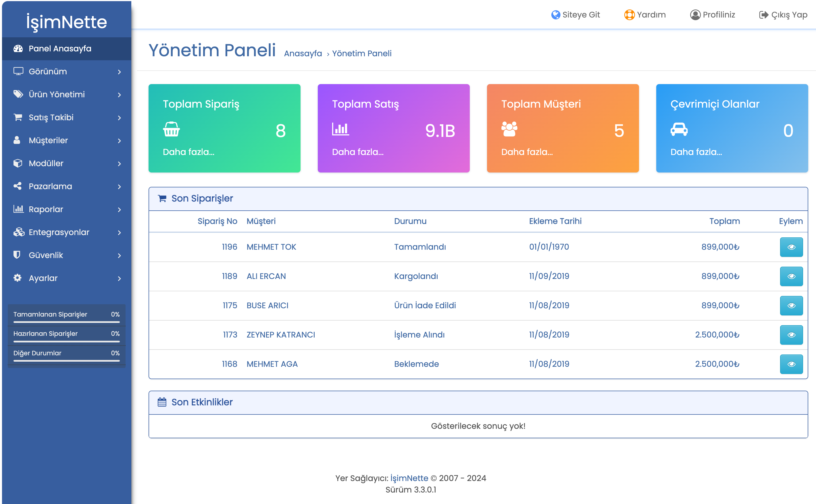The height and width of the screenshot is (504, 816).
Task: Click the user avatar icon beside Profiliniz
Action: pyautogui.click(x=695, y=15)
